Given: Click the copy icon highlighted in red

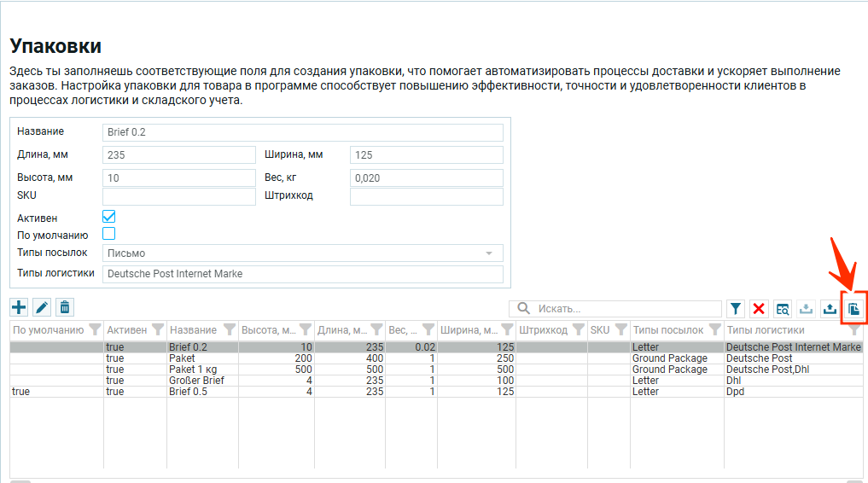Looking at the screenshot, I should click(x=853, y=309).
